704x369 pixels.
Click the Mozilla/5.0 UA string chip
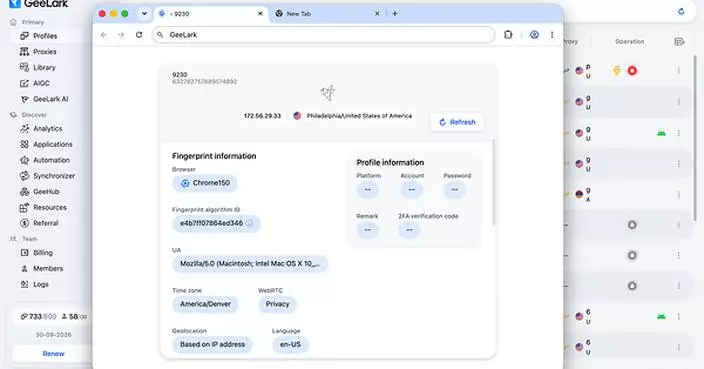[x=250, y=264]
